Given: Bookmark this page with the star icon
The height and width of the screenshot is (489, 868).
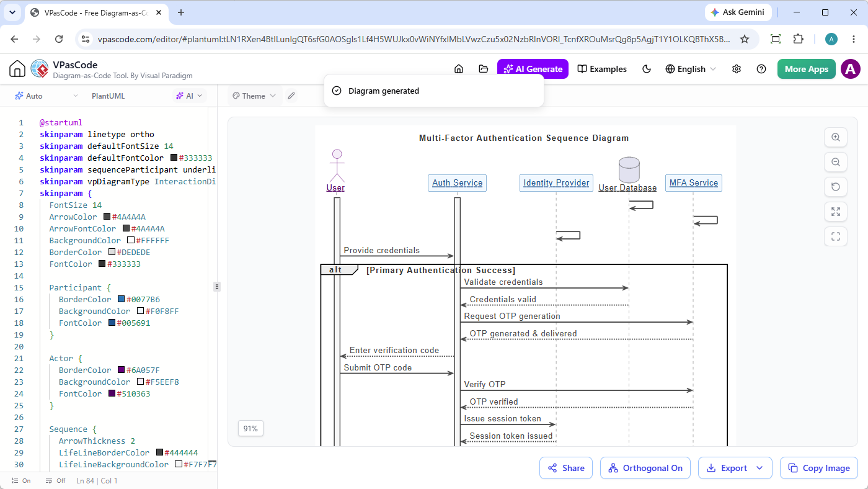Looking at the screenshot, I should coord(745,39).
